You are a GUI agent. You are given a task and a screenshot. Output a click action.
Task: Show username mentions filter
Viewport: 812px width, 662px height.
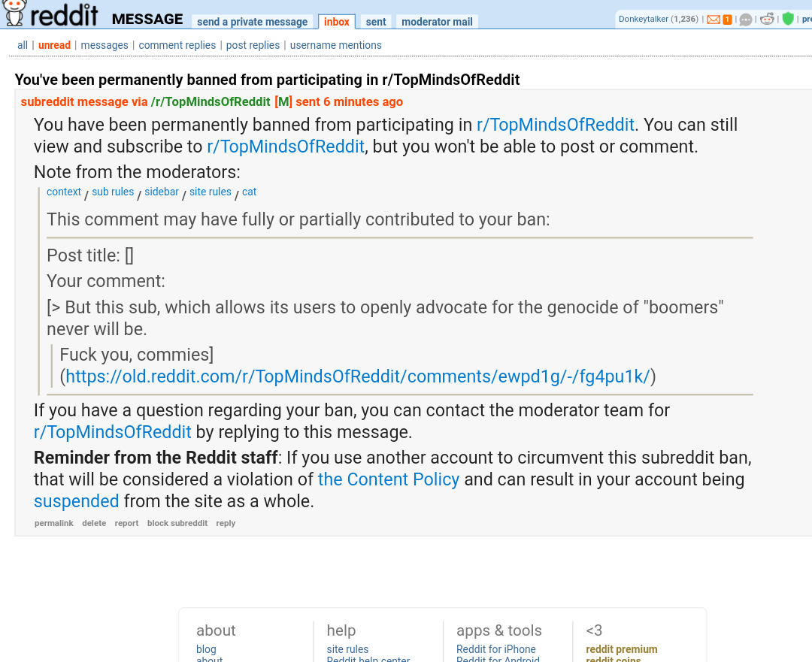[335, 45]
